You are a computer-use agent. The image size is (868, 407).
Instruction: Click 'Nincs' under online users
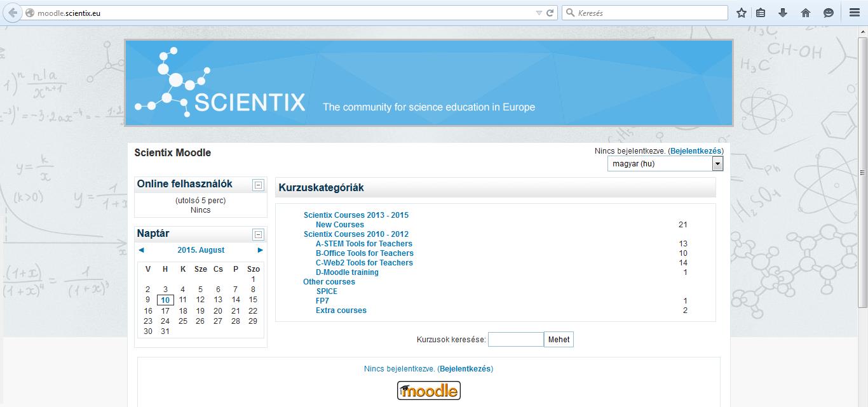tap(201, 210)
